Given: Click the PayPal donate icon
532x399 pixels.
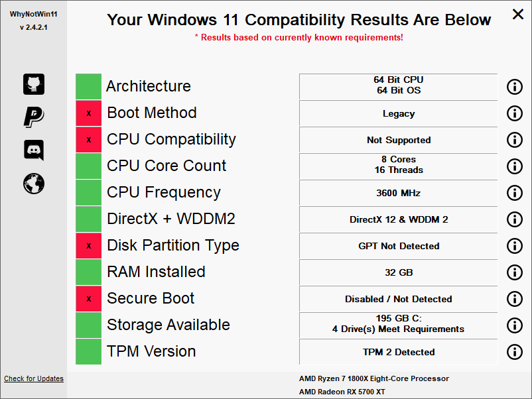Looking at the screenshot, I should 34,117.
